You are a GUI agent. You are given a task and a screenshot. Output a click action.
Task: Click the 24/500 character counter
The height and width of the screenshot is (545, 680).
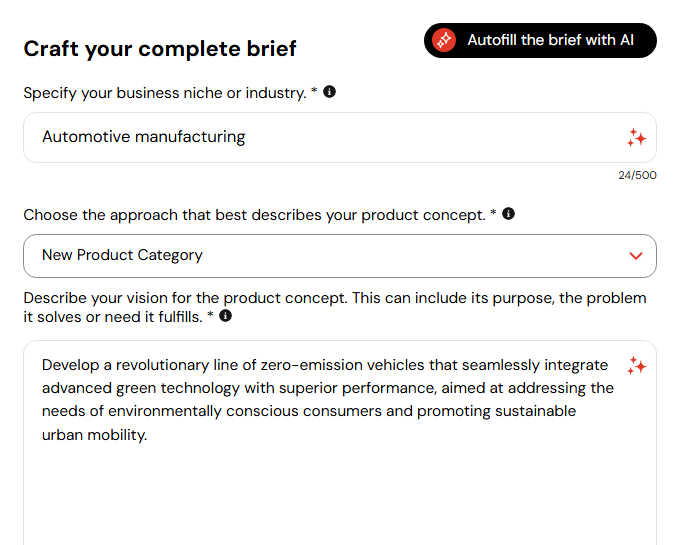tap(637, 175)
